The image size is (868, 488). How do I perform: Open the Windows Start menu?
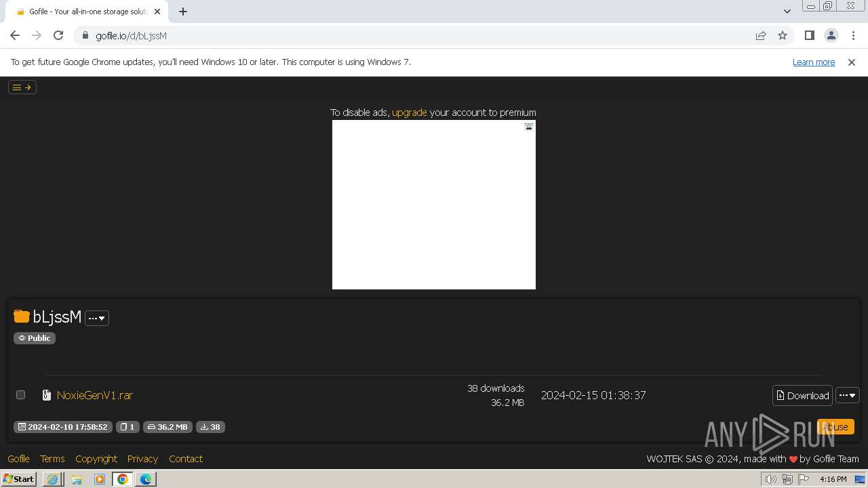click(18, 479)
